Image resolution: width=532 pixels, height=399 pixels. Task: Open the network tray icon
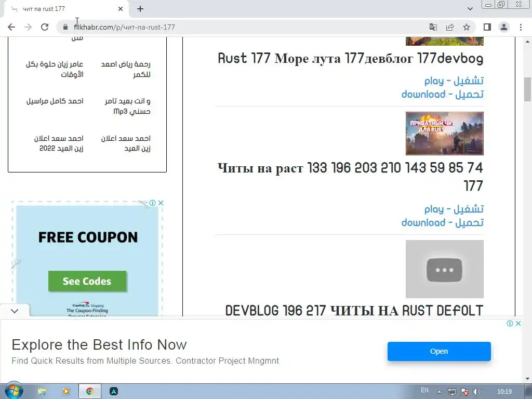pyautogui.click(x=451, y=392)
